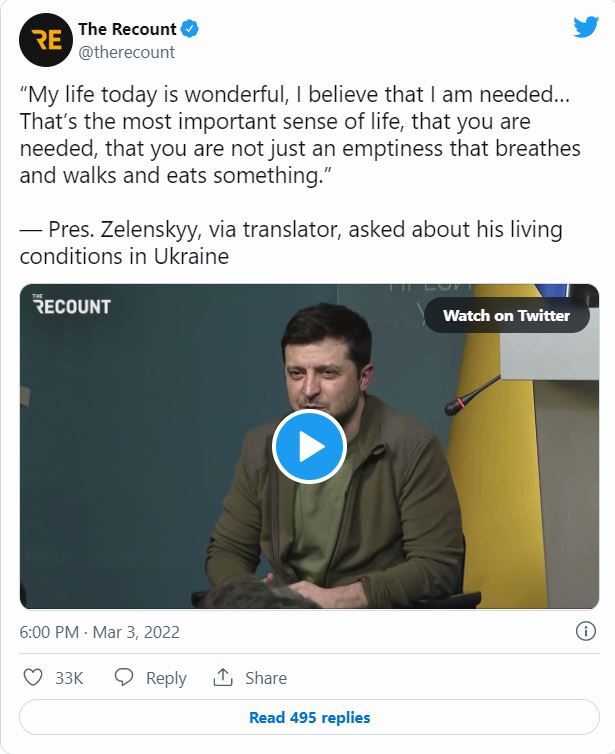Screen dimensions: 615x754
Task: Click the Reply text label
Action: [166, 678]
